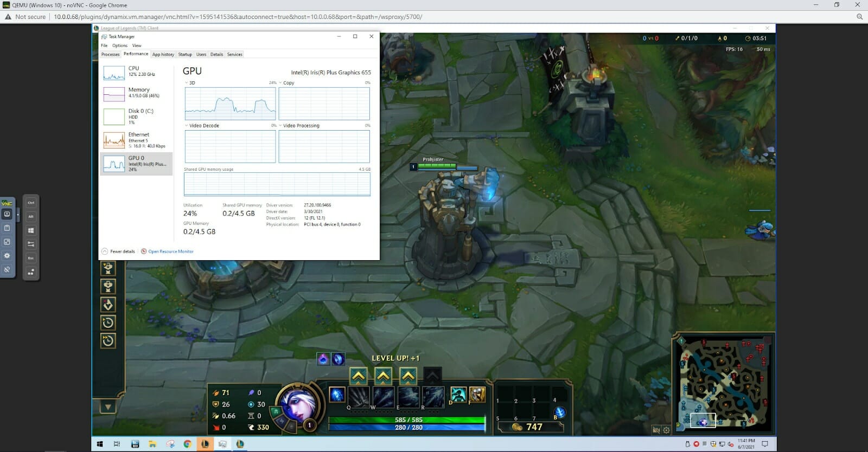Select the CPU performance item
Image resolution: width=868 pixels, height=452 pixels.
pos(136,73)
